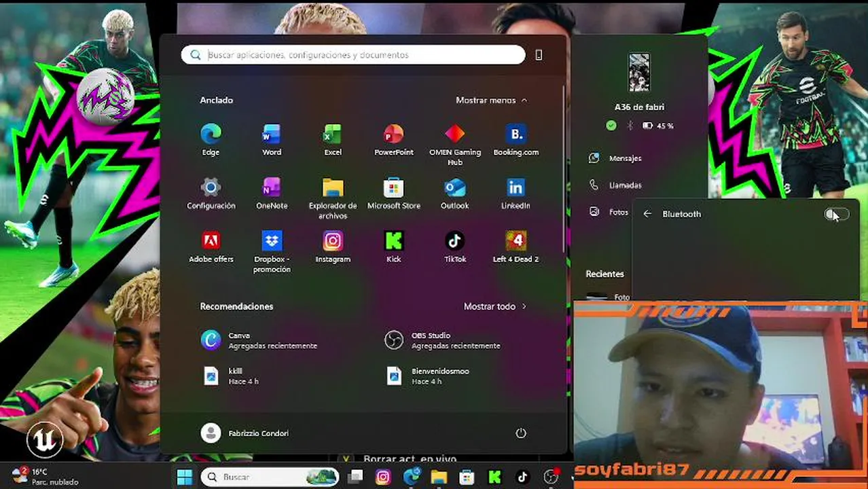
Task: Click the phone battery 45 % indicator
Action: (x=658, y=126)
